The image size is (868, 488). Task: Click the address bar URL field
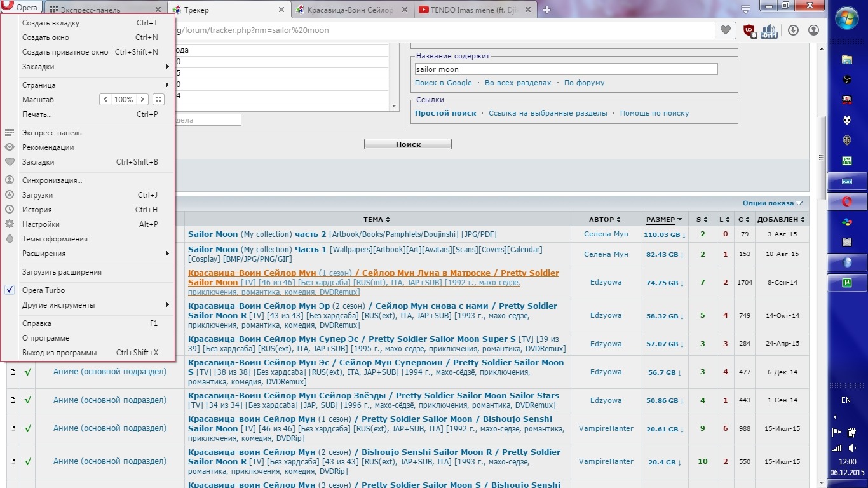[x=445, y=30]
